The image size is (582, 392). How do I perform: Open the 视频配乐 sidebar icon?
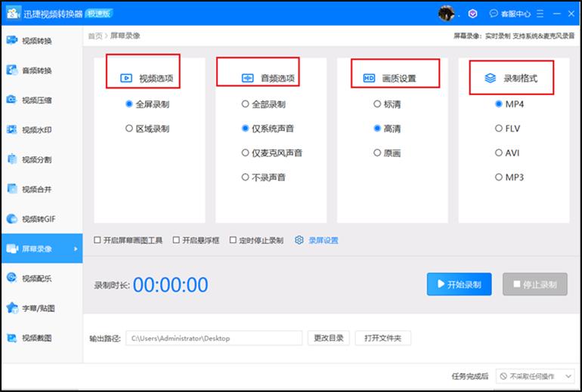12,278
